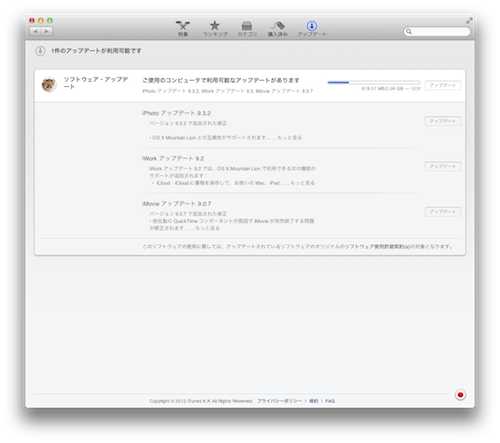
Task: Click the 'iMovie アップデート 9.0.7' heading
Action: click(177, 203)
